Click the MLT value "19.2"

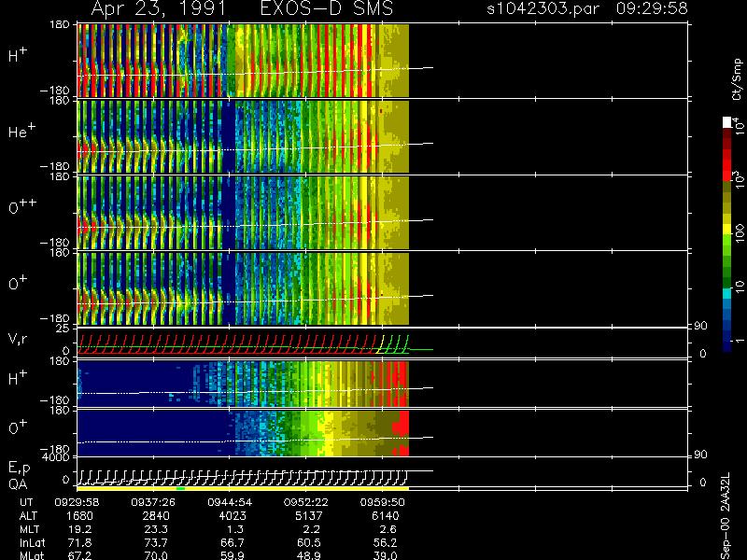80,529
